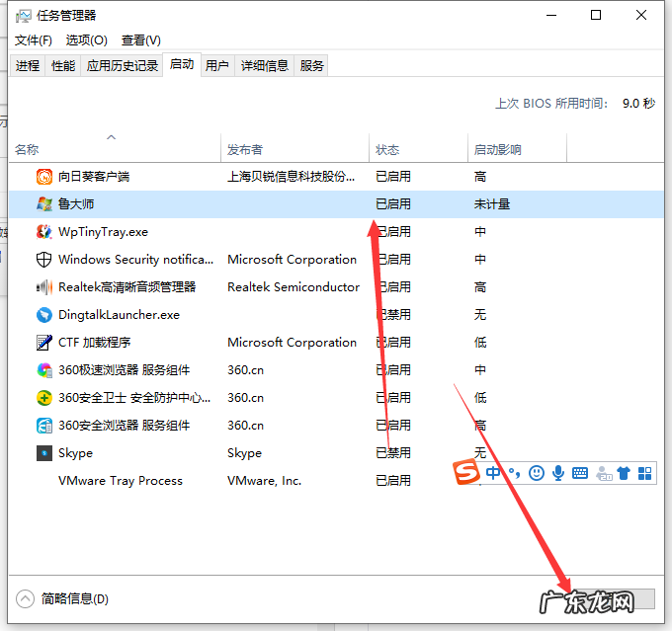
Task: Click 已启用 status in VMware Tray row
Action: tap(393, 481)
